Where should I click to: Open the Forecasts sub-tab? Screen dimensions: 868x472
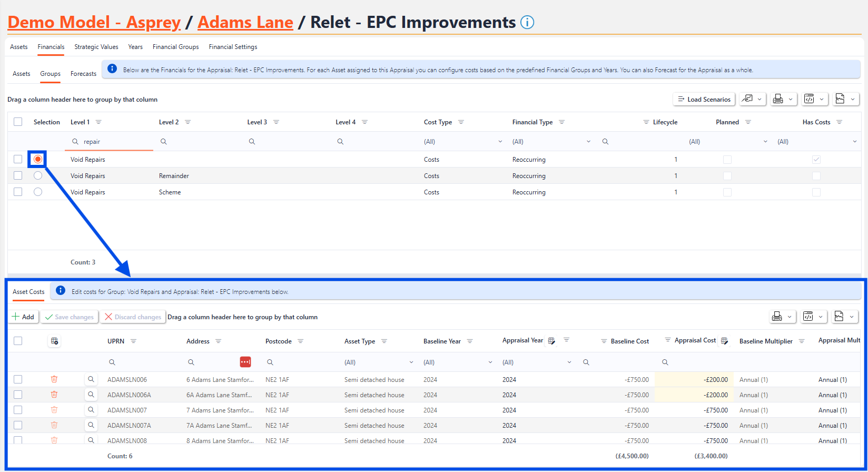(83, 74)
